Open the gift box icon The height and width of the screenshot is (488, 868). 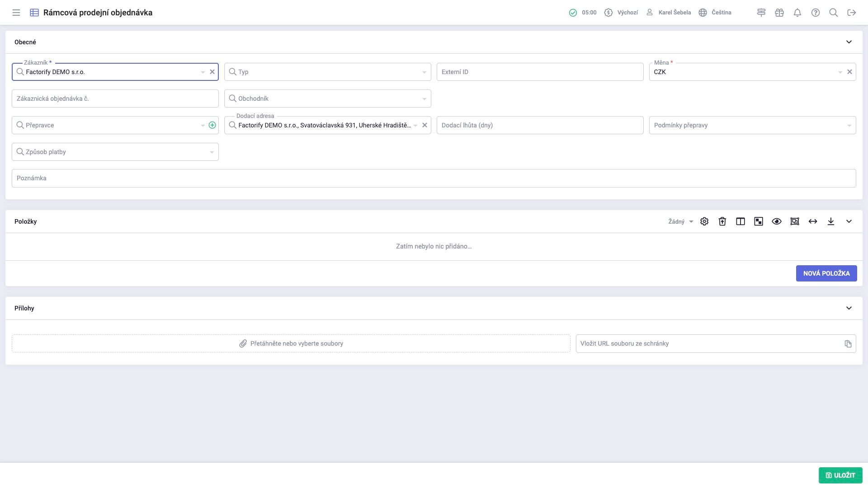coord(779,13)
